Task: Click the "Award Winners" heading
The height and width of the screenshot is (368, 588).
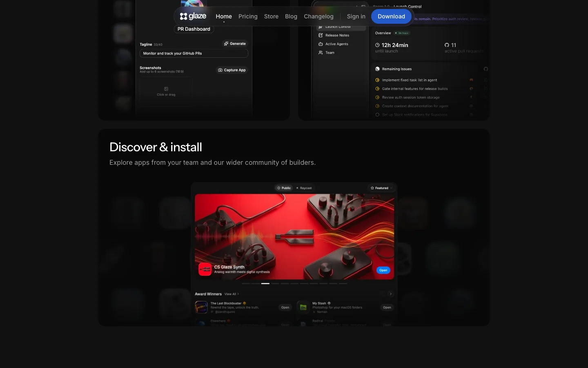Action: [208, 294]
